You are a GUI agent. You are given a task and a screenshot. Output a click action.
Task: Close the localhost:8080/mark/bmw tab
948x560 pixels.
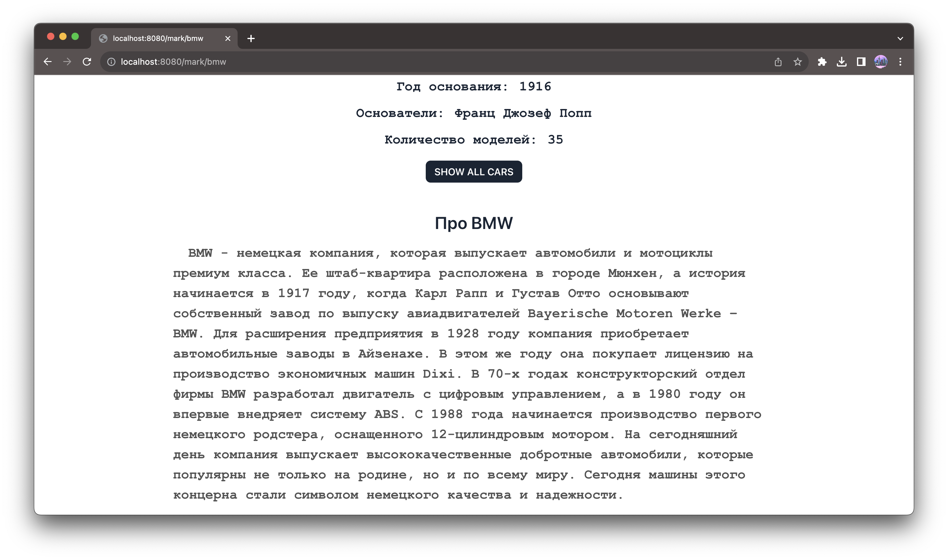point(228,38)
